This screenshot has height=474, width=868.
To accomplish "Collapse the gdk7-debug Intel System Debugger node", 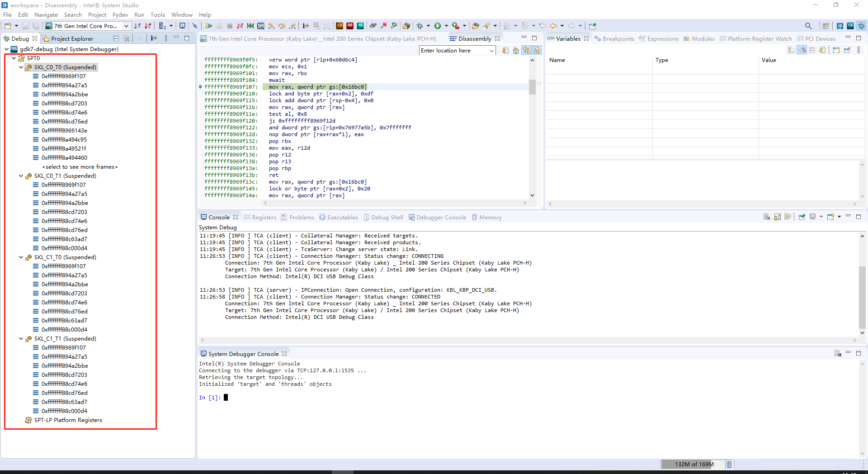I will point(6,49).
